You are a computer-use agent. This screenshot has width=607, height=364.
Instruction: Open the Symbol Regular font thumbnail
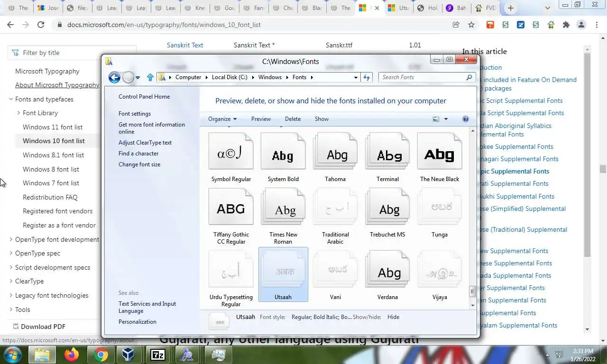[231, 152]
